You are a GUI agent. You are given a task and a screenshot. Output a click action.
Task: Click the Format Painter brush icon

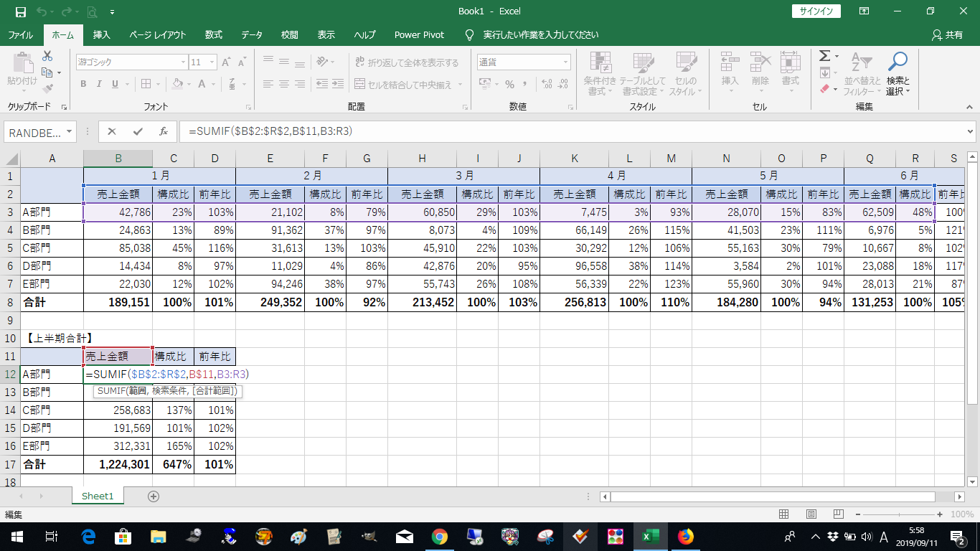[x=47, y=89]
